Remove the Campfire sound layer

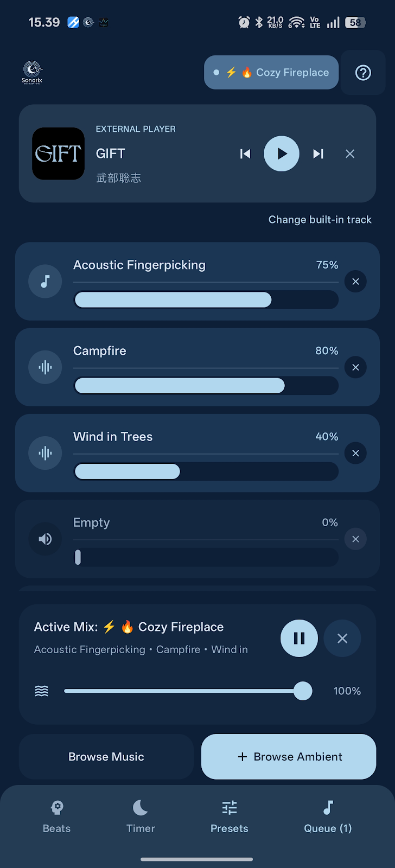pos(355,367)
